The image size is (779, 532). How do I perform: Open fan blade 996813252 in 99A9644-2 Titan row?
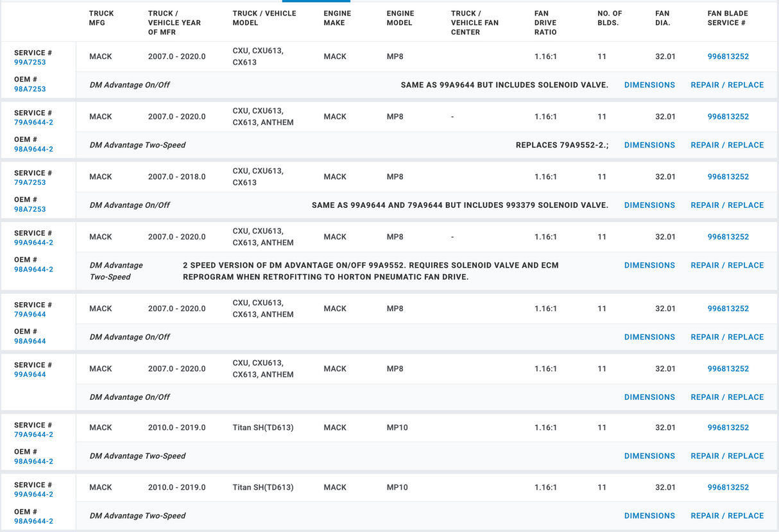tap(728, 488)
